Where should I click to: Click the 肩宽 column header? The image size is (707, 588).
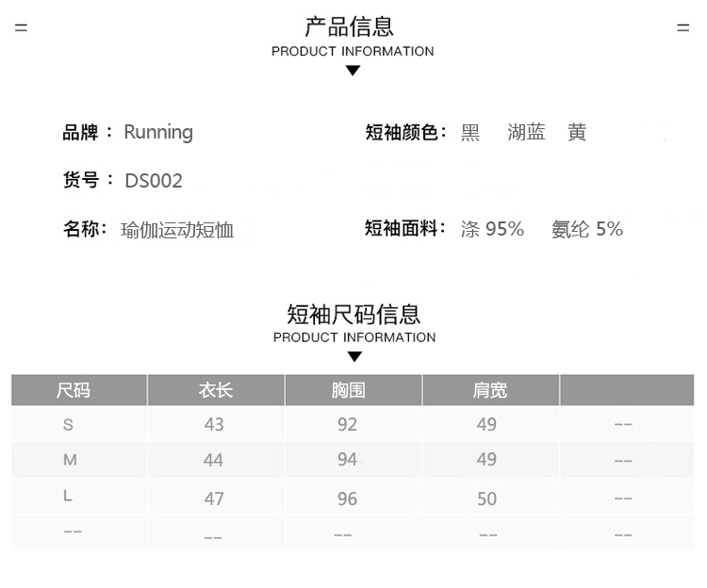(489, 390)
